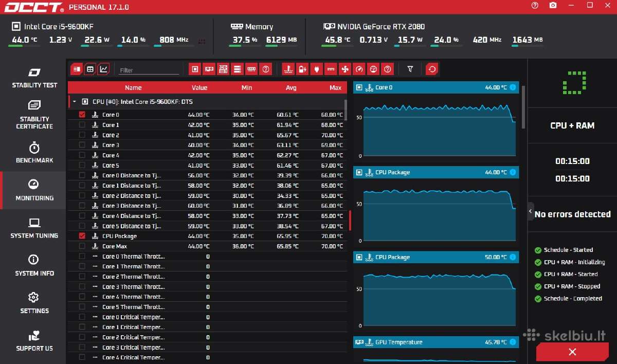Click the 'CPU + RAM - Stopped' log entry
This screenshot has height=364, width=617.
572,286
